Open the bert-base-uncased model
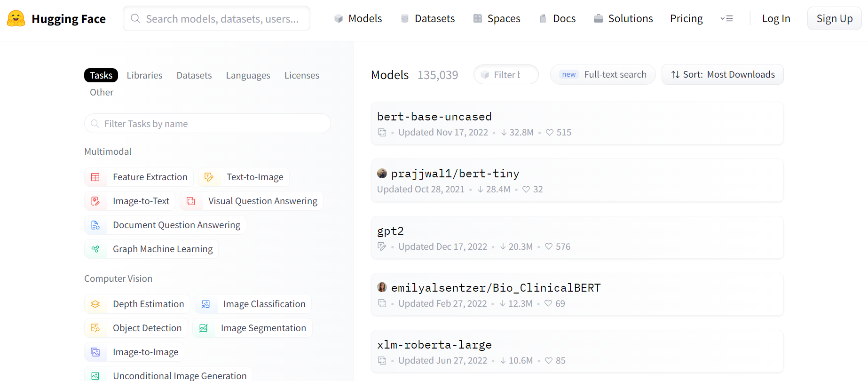 [x=577, y=123]
